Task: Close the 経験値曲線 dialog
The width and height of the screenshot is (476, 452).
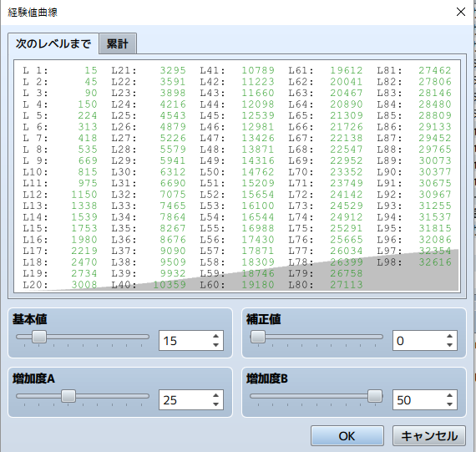Action: (x=461, y=12)
